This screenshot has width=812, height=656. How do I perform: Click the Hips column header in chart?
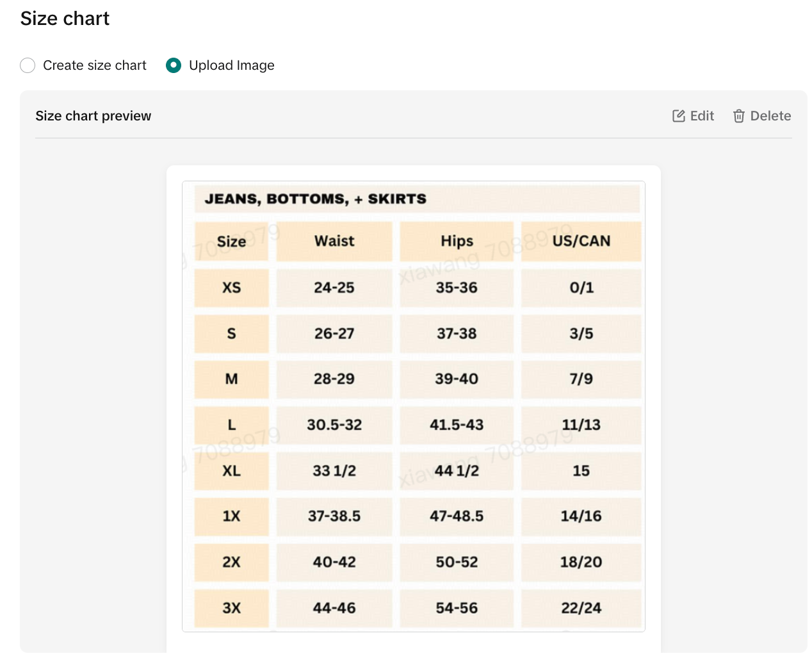457,241
